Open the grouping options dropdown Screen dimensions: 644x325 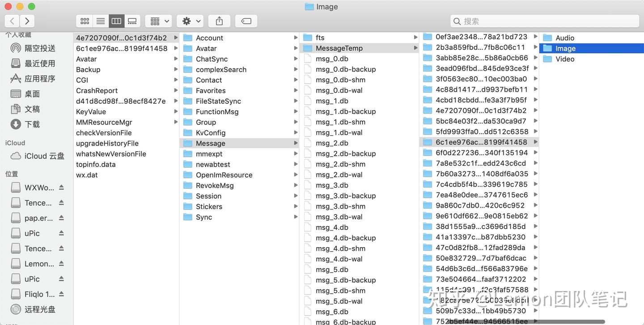coord(159,21)
